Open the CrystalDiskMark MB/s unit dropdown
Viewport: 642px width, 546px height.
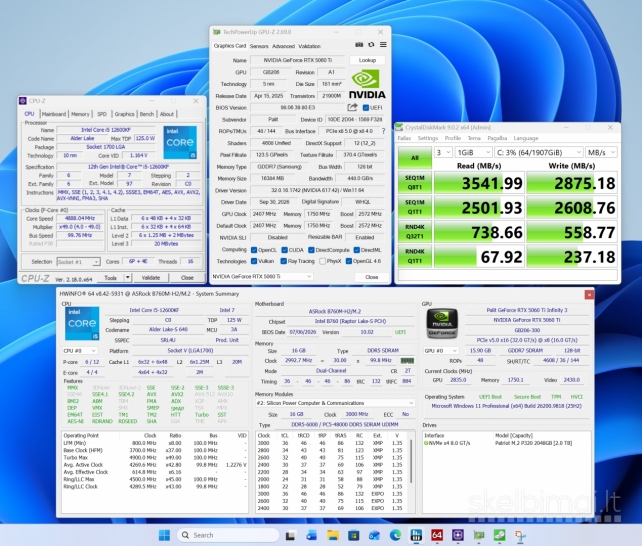[601, 152]
